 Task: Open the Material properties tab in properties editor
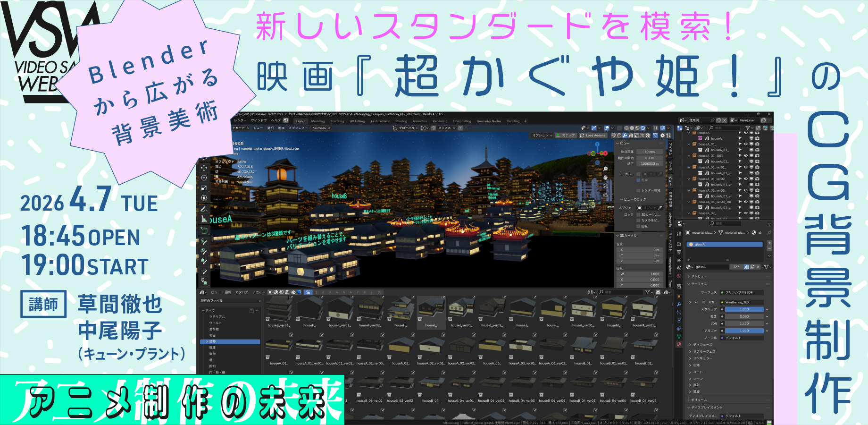point(678,345)
